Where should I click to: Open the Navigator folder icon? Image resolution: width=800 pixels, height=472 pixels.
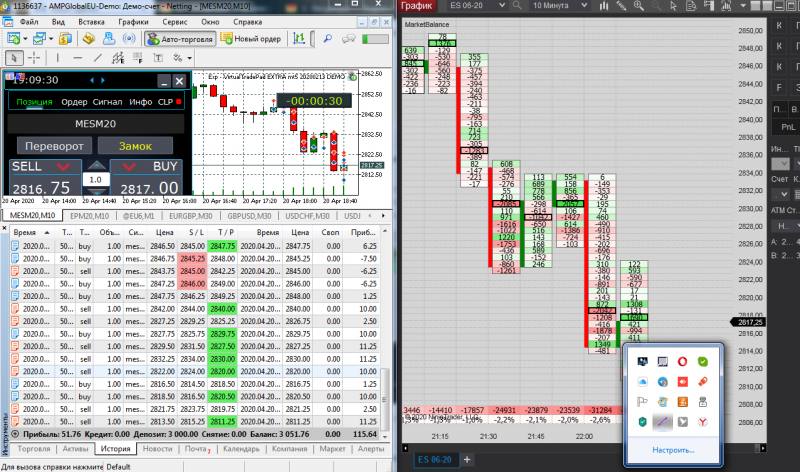89,39
